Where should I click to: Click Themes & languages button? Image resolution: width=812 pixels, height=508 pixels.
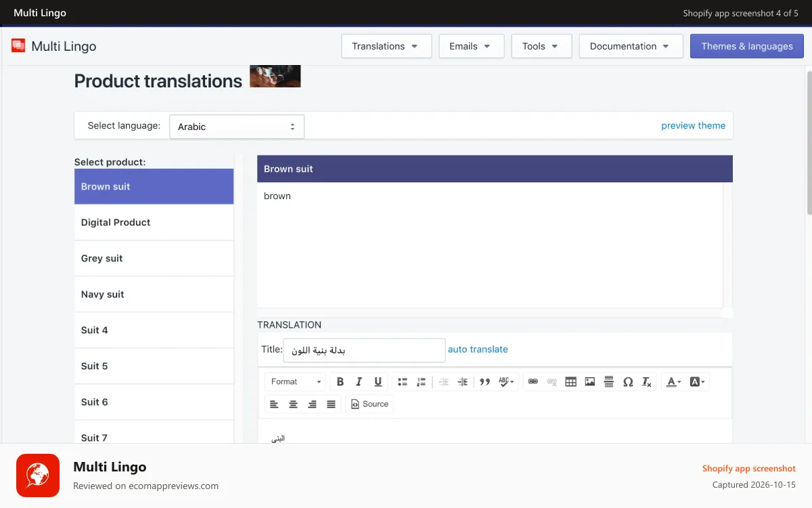(747, 46)
